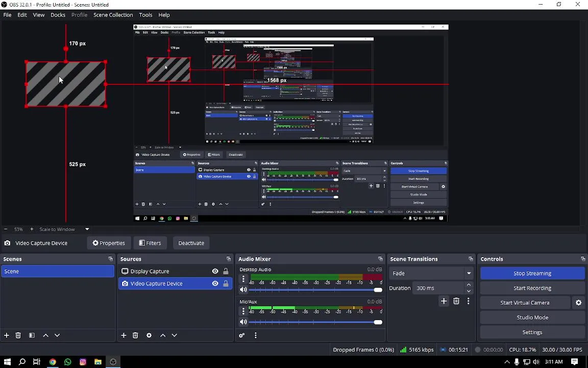Remove selected scene with trash icon

(x=18, y=335)
